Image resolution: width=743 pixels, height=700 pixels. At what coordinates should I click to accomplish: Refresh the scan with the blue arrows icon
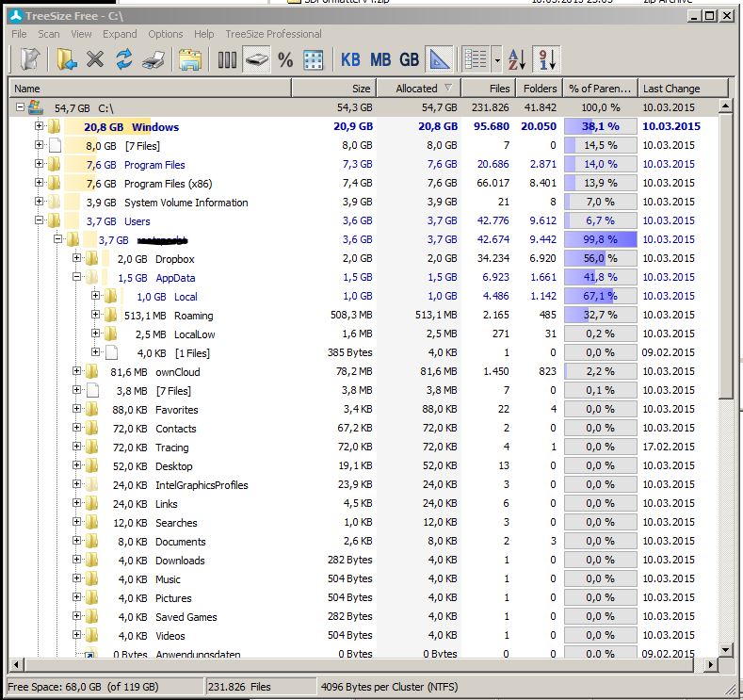tap(124, 59)
